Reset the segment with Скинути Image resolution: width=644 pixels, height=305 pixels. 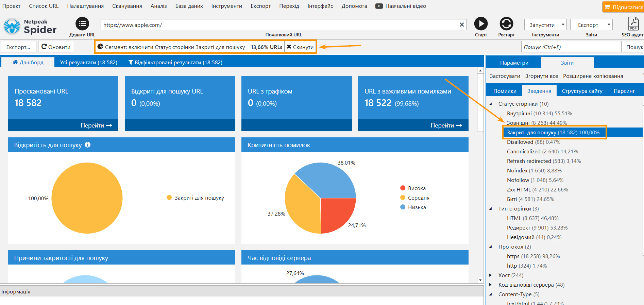coord(300,47)
